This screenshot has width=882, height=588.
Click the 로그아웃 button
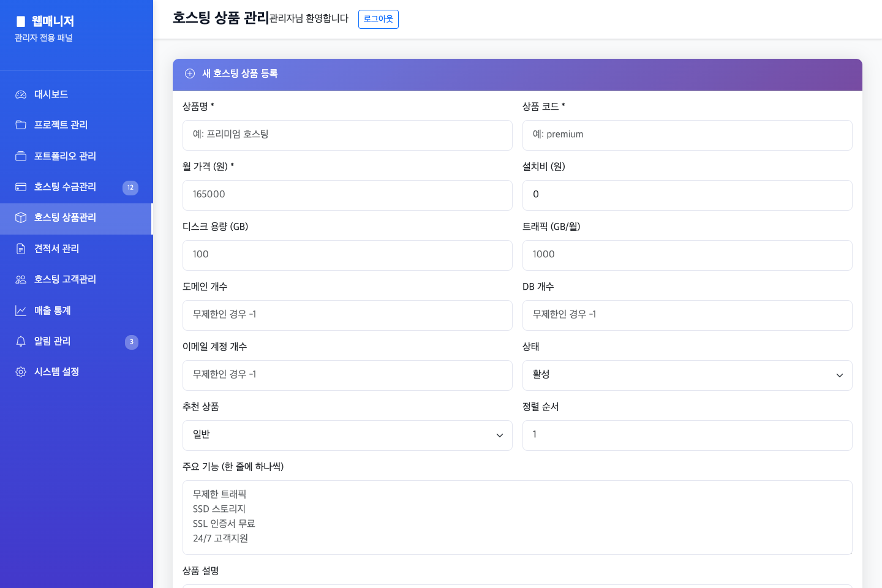(379, 19)
